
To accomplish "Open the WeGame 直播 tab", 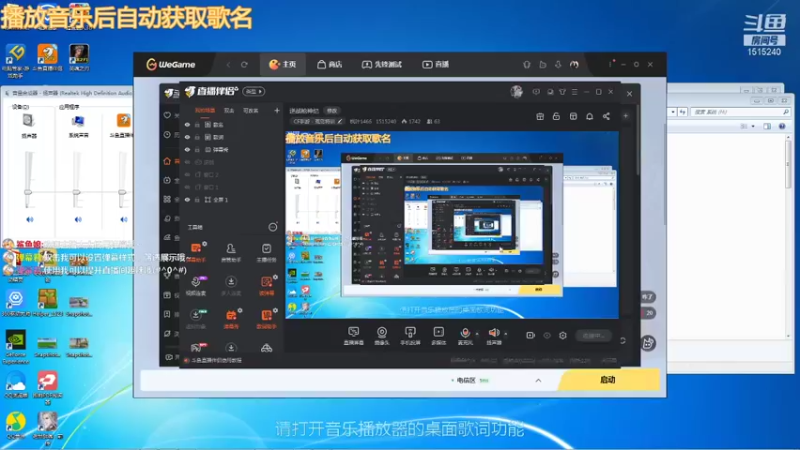I will pyautogui.click(x=436, y=64).
